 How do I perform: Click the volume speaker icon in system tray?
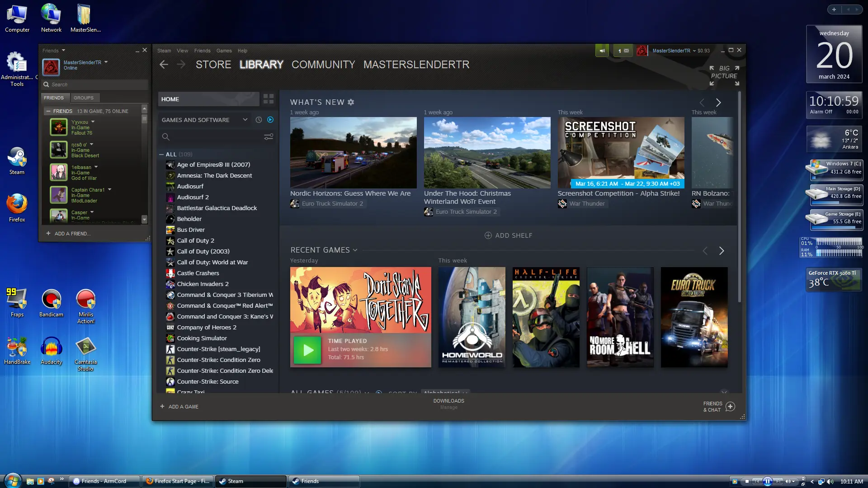coord(830,482)
